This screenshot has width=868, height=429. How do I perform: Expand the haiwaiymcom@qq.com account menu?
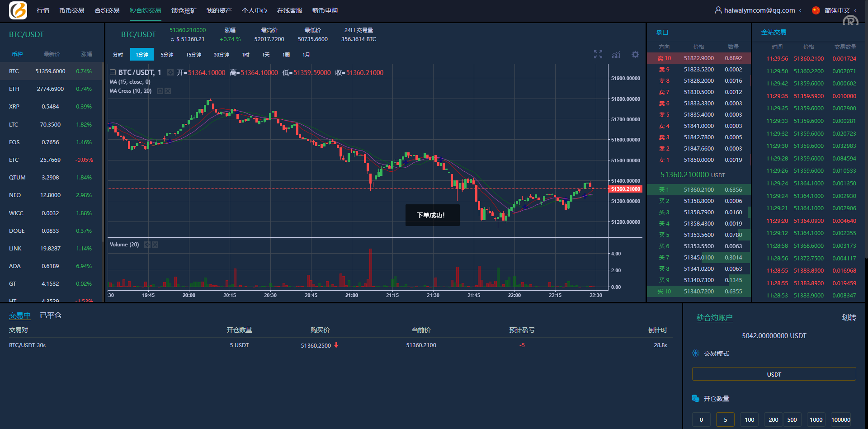759,10
